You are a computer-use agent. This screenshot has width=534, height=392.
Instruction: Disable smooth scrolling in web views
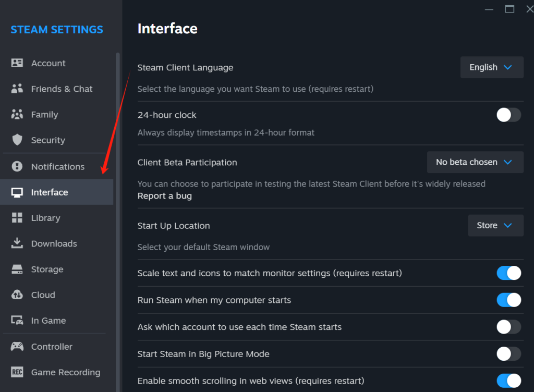[508, 381]
